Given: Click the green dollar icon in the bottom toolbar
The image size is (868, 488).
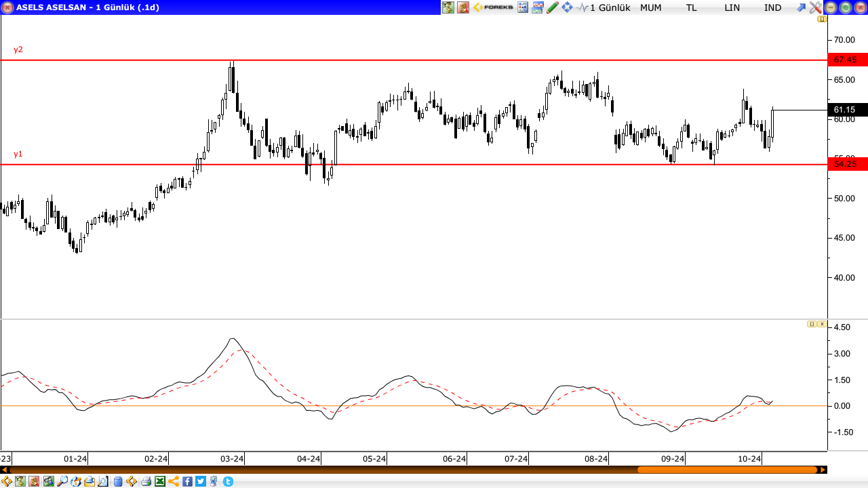Looking at the screenshot, I should point(20,481).
